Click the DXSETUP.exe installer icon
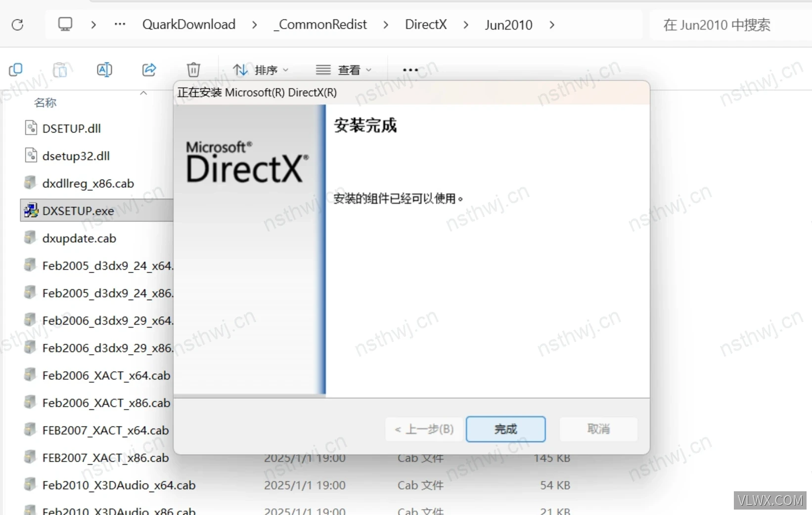 (31, 211)
